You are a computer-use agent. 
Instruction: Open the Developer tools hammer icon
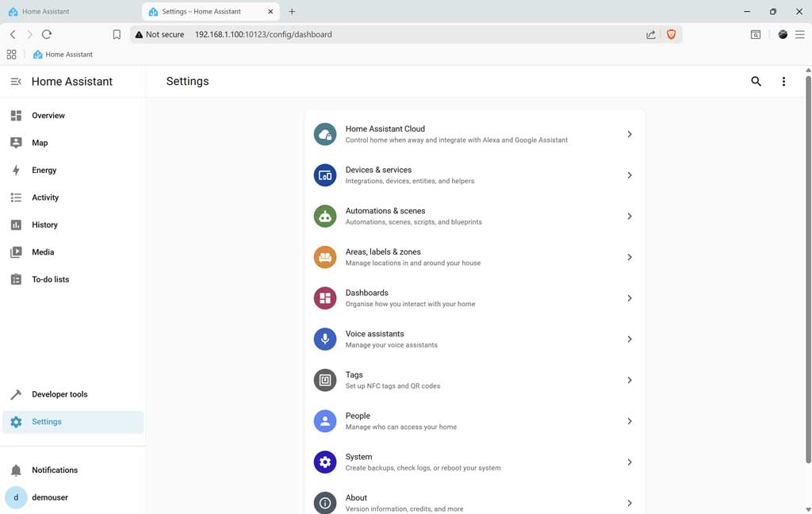pos(16,394)
